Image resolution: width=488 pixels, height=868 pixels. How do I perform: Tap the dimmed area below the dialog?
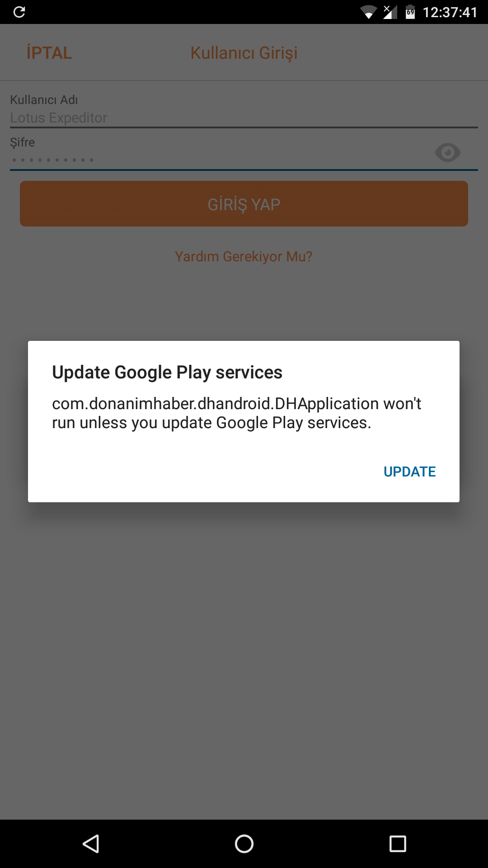tap(244, 656)
